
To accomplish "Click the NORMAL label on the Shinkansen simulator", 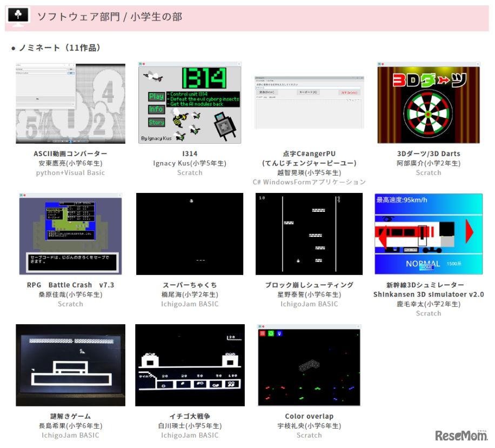I will (423, 263).
